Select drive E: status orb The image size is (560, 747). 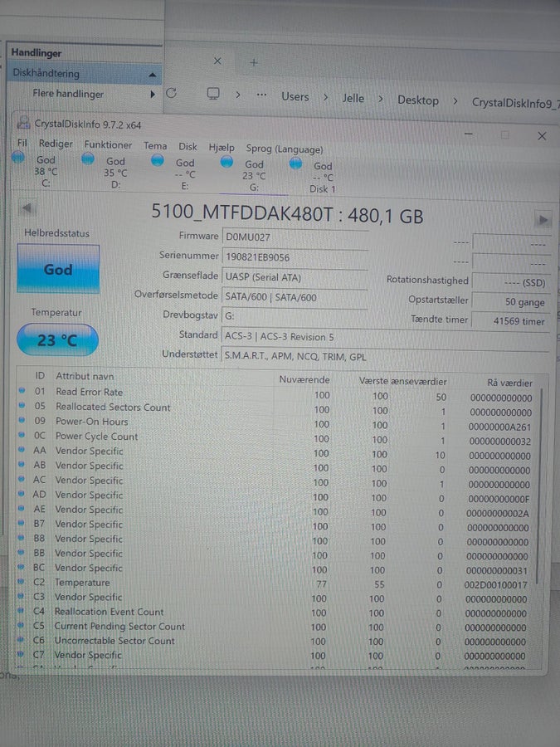[158, 160]
